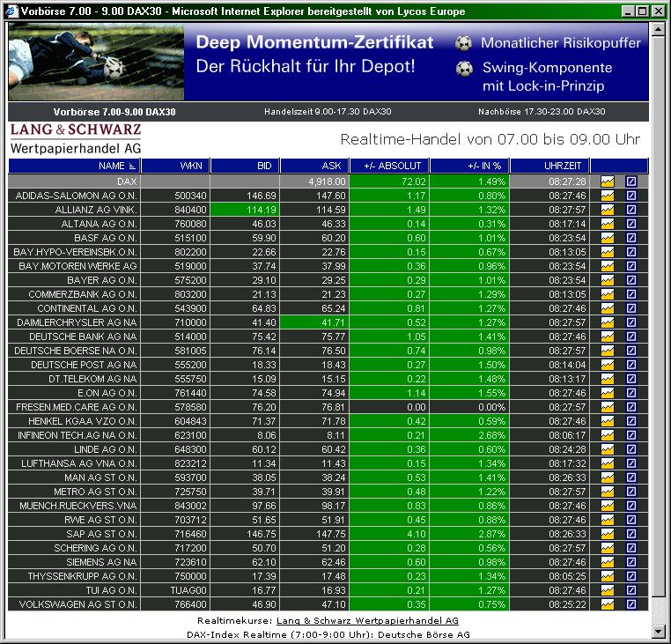This screenshot has height=644, width=671.
Task: Click MUENCH.RUECKVERS.VNA name cell
Action: click(75, 506)
